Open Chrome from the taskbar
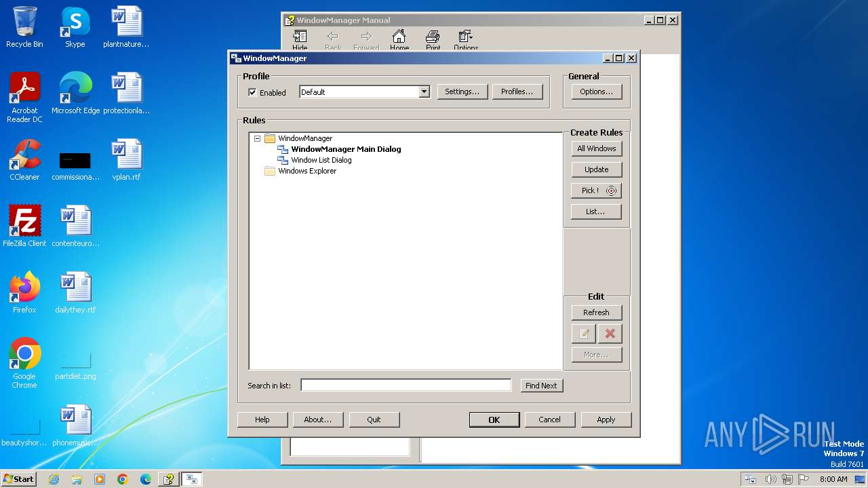The height and width of the screenshot is (488, 868). (x=123, y=479)
